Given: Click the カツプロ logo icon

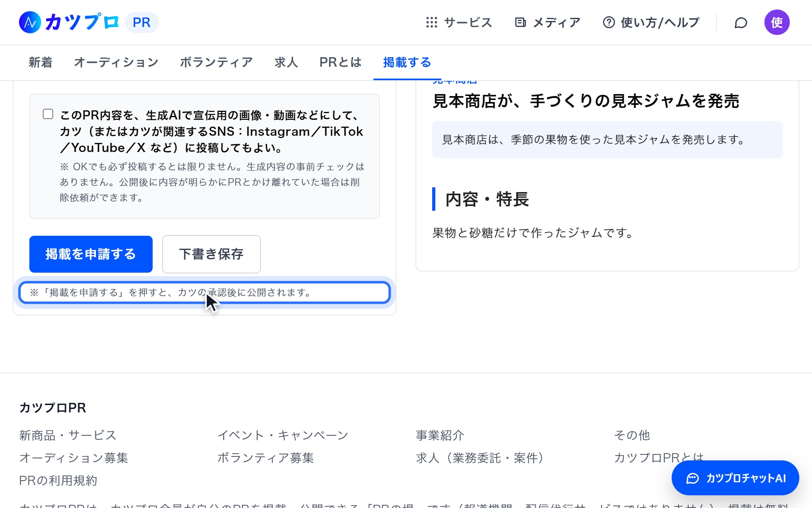Looking at the screenshot, I should (30, 22).
